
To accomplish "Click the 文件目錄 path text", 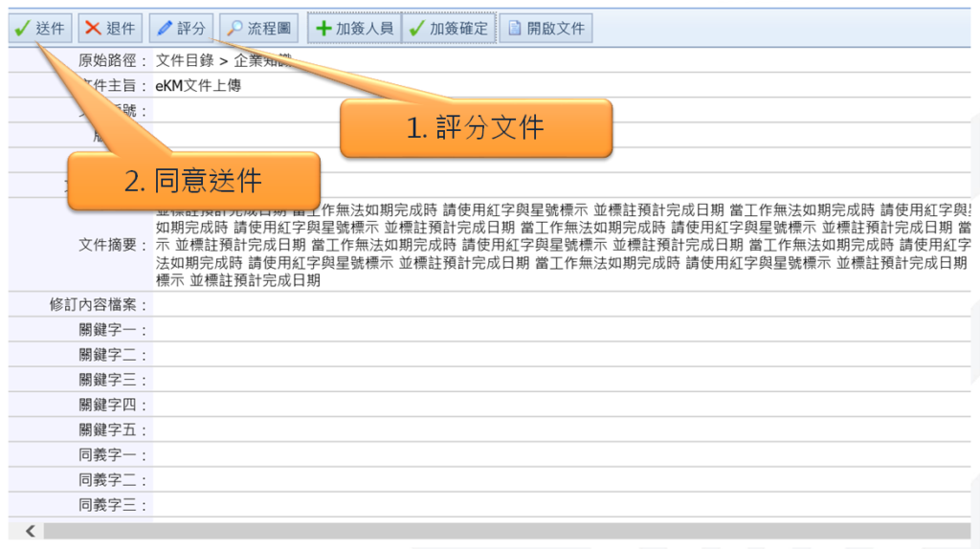I will [x=187, y=60].
